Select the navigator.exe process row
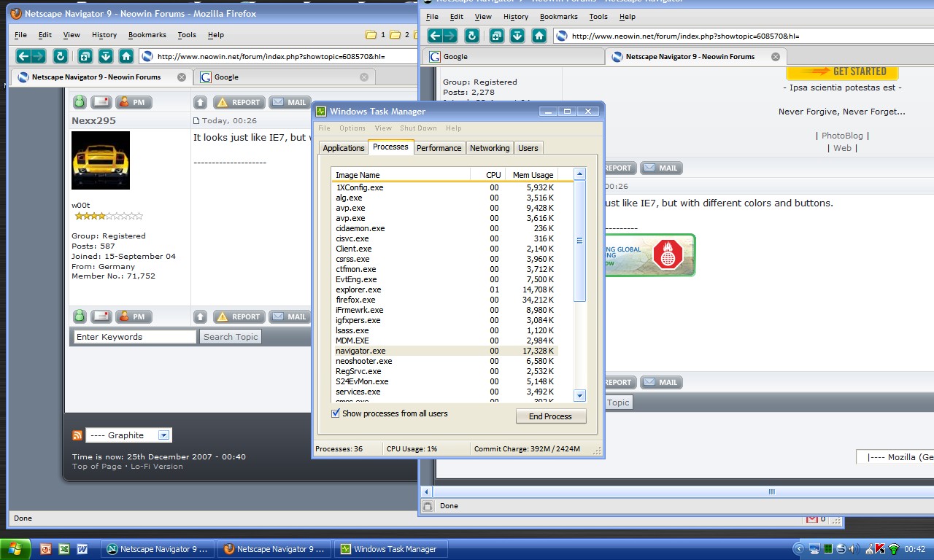The height and width of the screenshot is (560, 934). click(445, 351)
